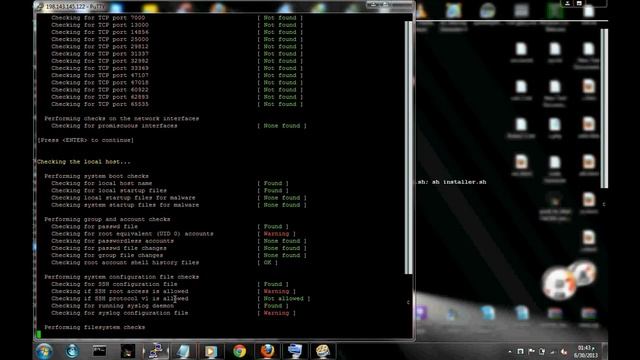This screenshot has width=640, height=360.
Task: Open Action Center flag in system tray
Action: (531, 351)
